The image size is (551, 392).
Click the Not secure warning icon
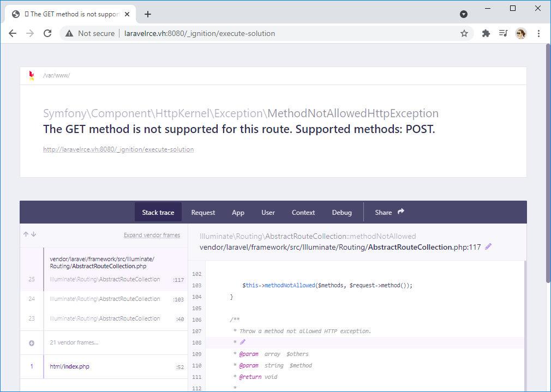click(x=69, y=33)
